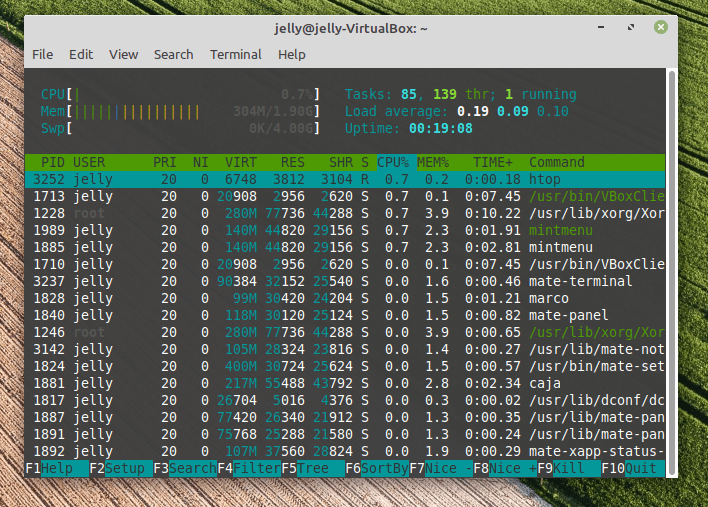Open the Help menu
Screen dimensions: 708x507
tap(292, 55)
